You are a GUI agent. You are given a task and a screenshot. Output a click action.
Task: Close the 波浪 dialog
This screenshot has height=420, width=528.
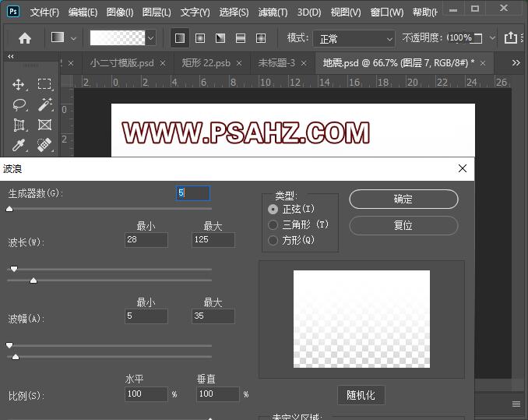click(x=463, y=168)
